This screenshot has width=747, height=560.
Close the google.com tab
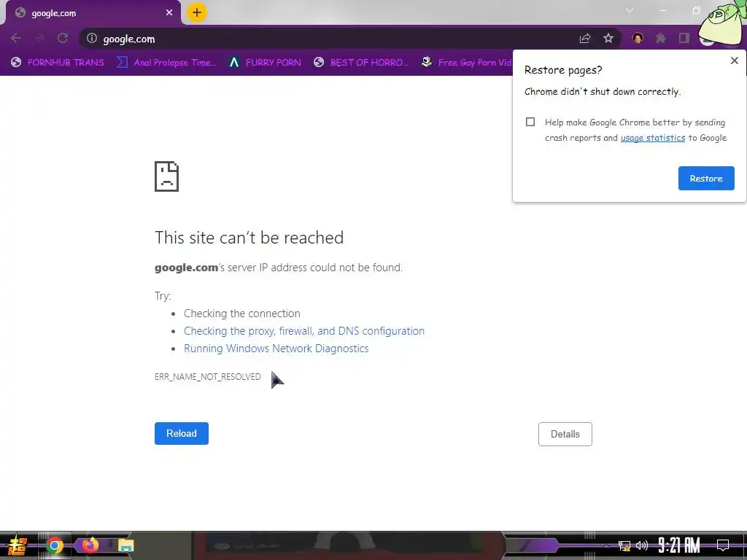coord(169,13)
